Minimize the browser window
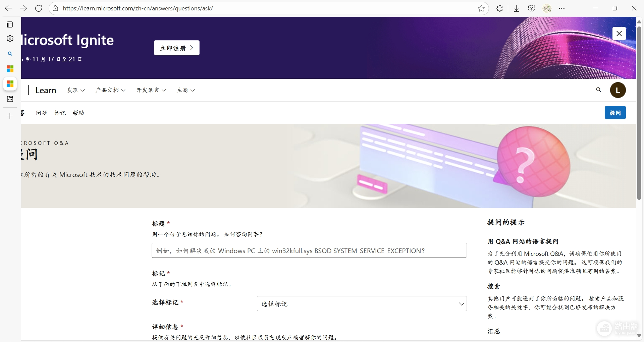The width and height of the screenshot is (644, 342). [596, 8]
